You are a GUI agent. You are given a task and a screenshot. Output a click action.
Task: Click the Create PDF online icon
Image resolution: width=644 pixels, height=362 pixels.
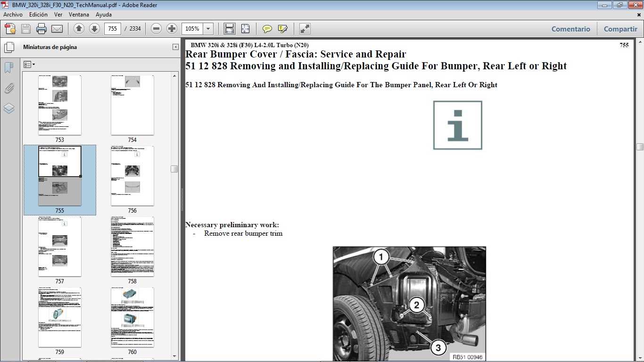pyautogui.click(x=10, y=29)
